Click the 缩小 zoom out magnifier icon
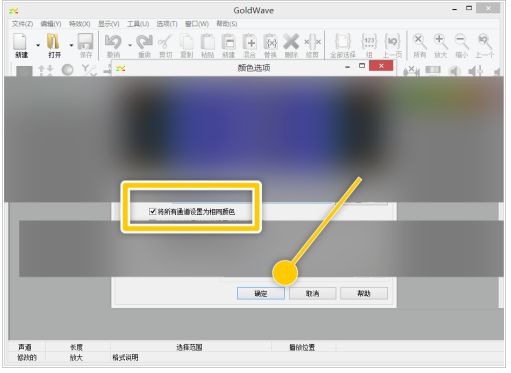Image resolution: width=511 pixels, height=373 pixels. tap(462, 42)
